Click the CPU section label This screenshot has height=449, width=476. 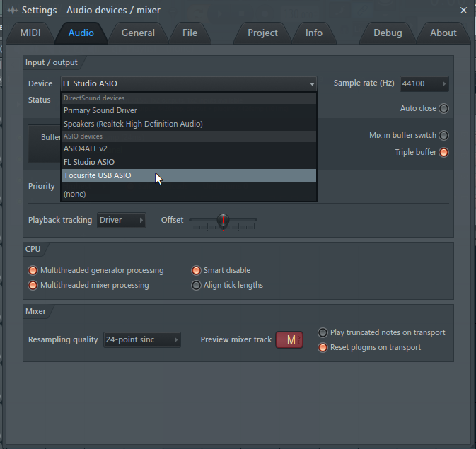click(33, 249)
